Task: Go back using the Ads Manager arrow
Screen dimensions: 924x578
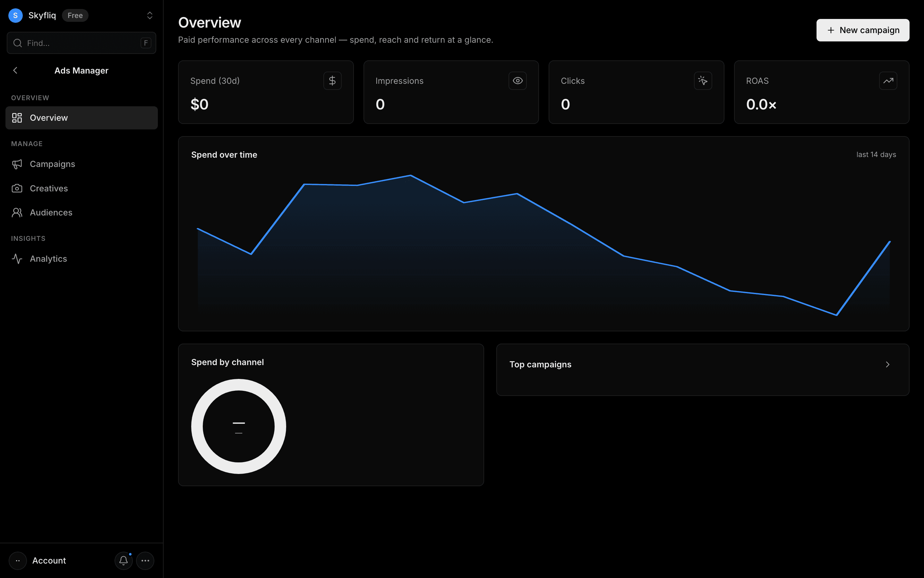Action: pyautogui.click(x=15, y=70)
